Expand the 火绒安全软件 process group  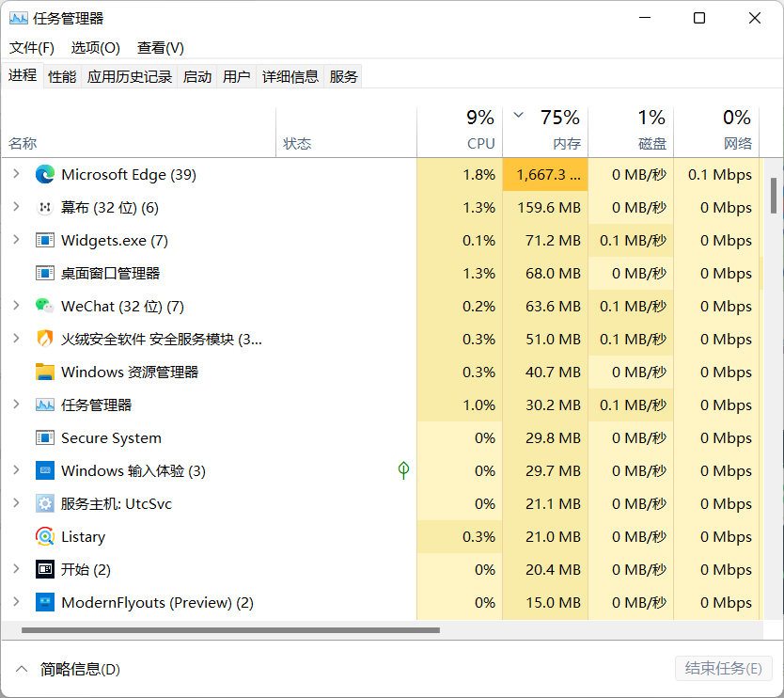[16, 339]
